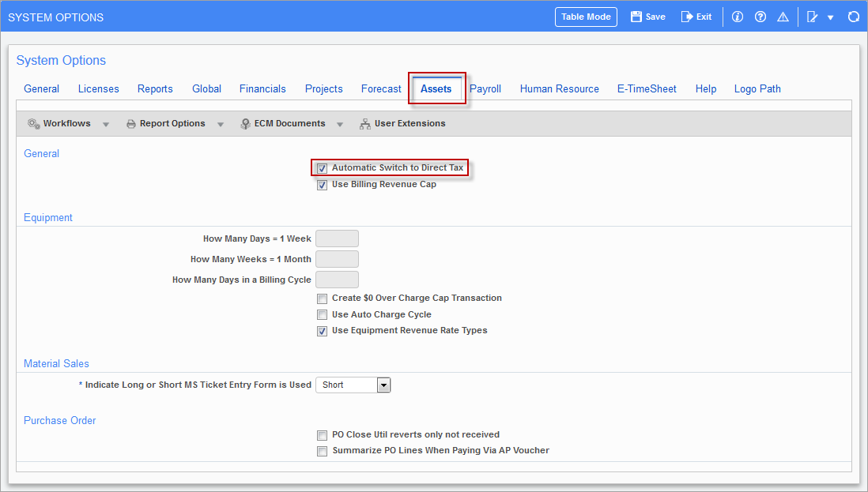Click the Exit icon in header
868x492 pixels.
(687, 17)
